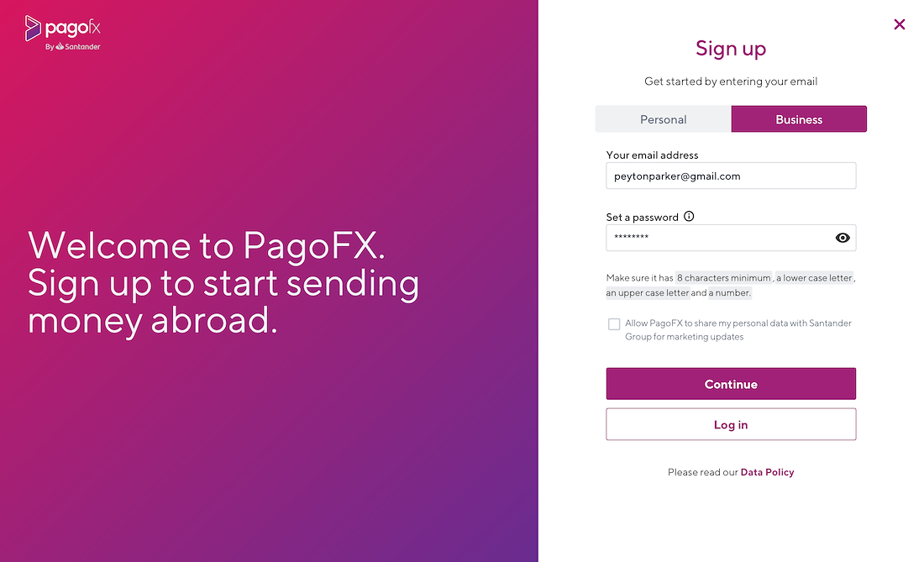The width and height of the screenshot is (924, 562).
Task: Select the Personal tab
Action: tap(663, 119)
